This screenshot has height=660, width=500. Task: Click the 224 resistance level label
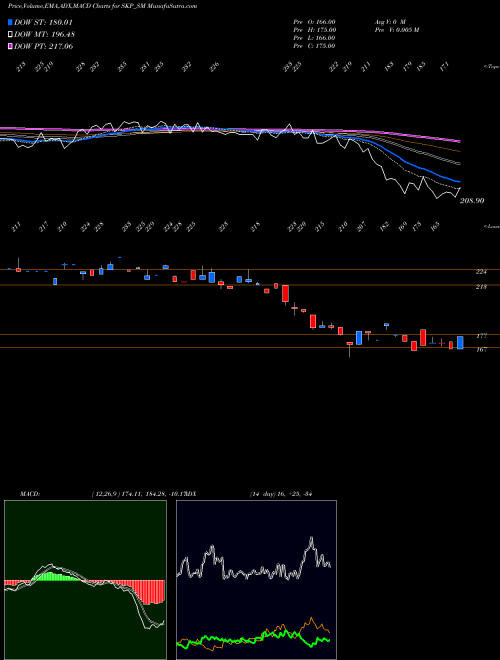pos(481,272)
